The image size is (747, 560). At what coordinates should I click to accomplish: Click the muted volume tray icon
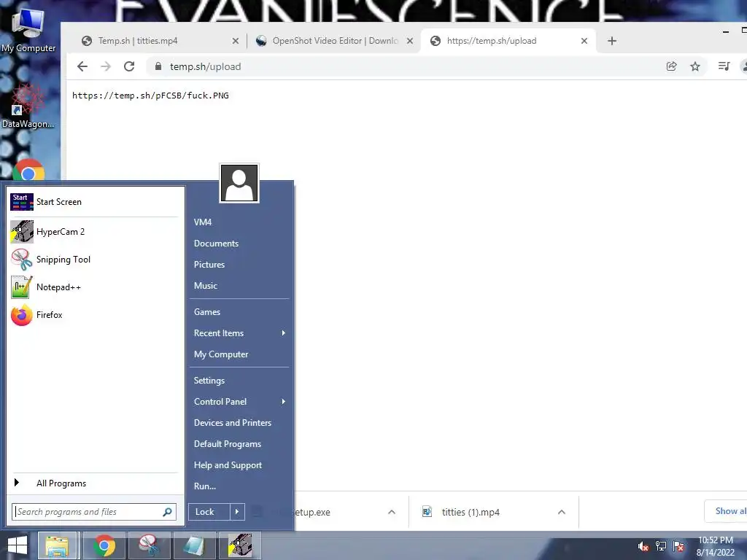pyautogui.click(x=643, y=546)
